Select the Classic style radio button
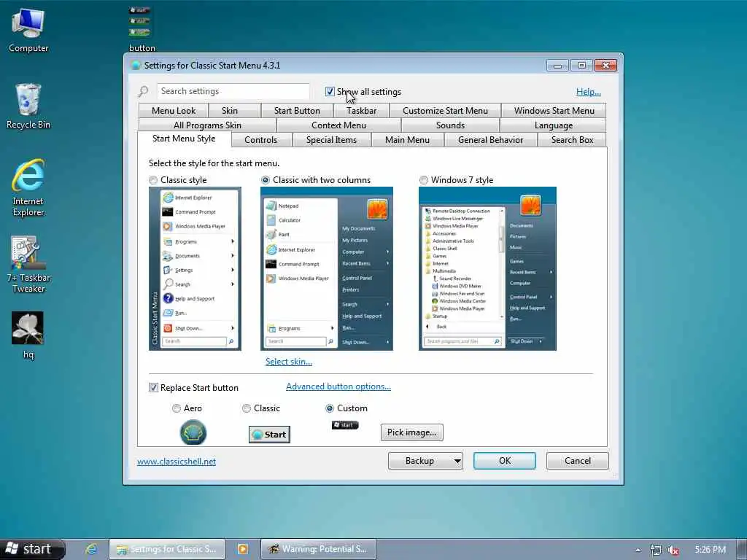The height and width of the screenshot is (560, 747). point(153,180)
